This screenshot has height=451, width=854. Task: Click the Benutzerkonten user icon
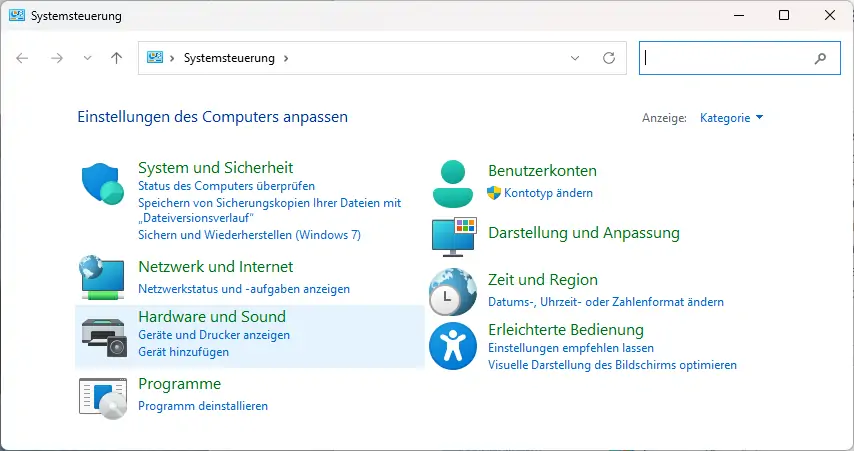tap(454, 182)
